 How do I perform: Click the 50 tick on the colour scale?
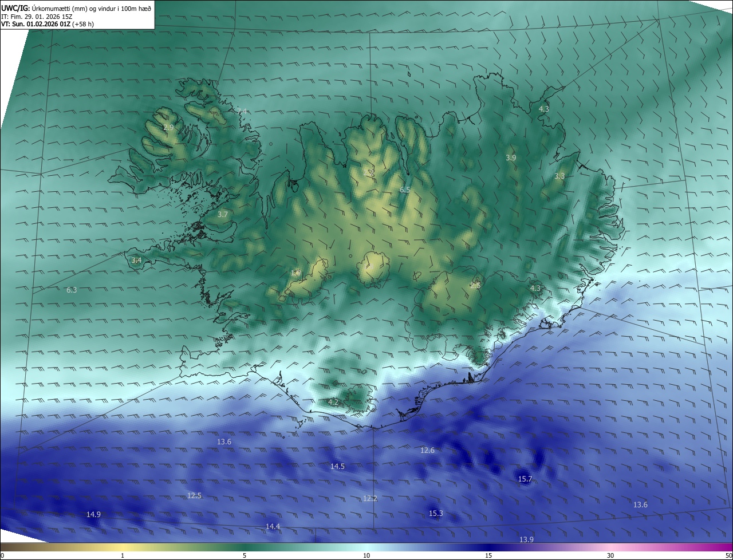[728, 555]
